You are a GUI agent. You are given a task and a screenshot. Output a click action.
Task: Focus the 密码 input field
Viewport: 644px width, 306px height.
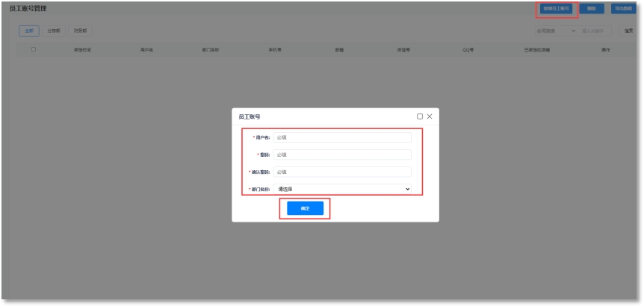pos(342,154)
